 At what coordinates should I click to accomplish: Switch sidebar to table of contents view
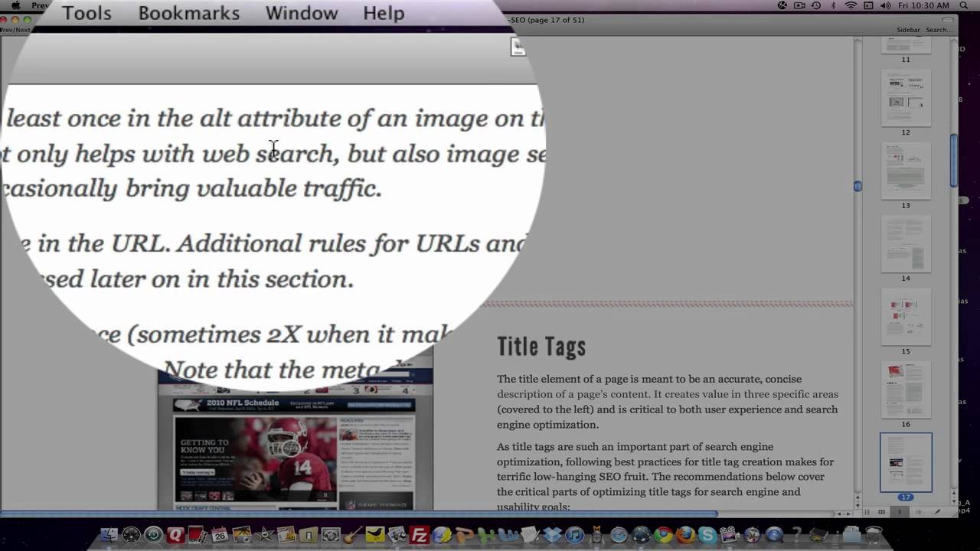coord(918,512)
